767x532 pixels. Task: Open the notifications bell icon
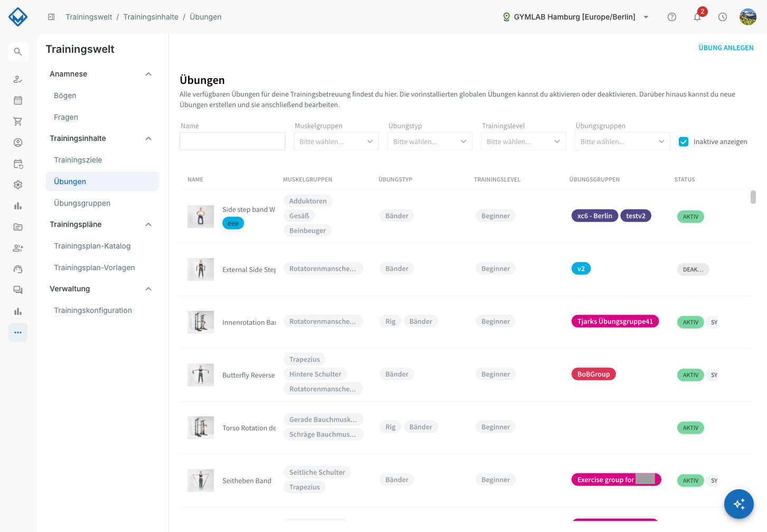point(697,17)
